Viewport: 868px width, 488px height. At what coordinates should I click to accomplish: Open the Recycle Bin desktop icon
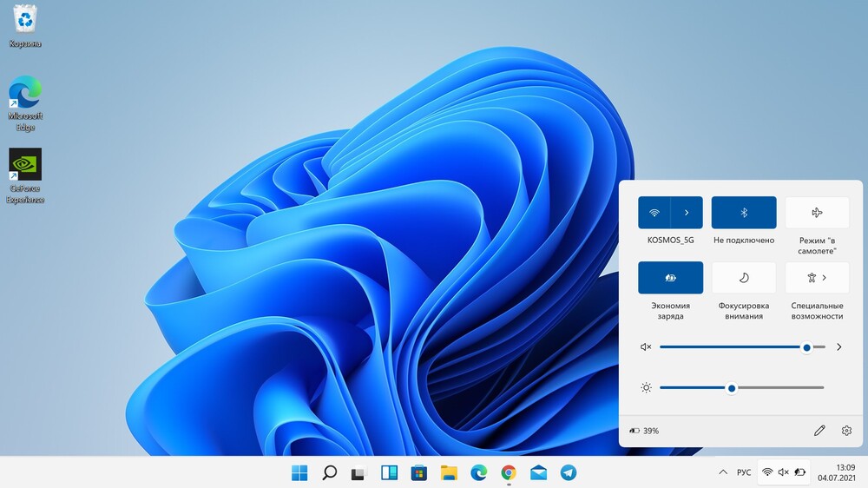click(25, 25)
